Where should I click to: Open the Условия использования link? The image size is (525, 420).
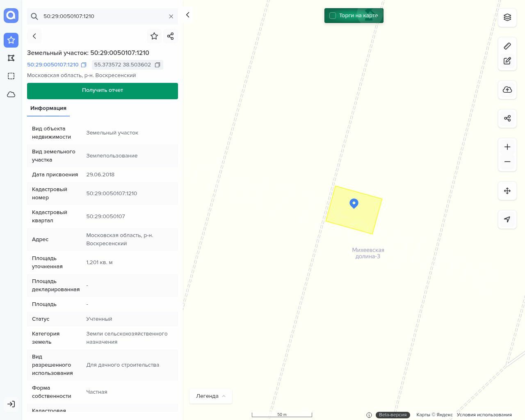tap(484, 415)
